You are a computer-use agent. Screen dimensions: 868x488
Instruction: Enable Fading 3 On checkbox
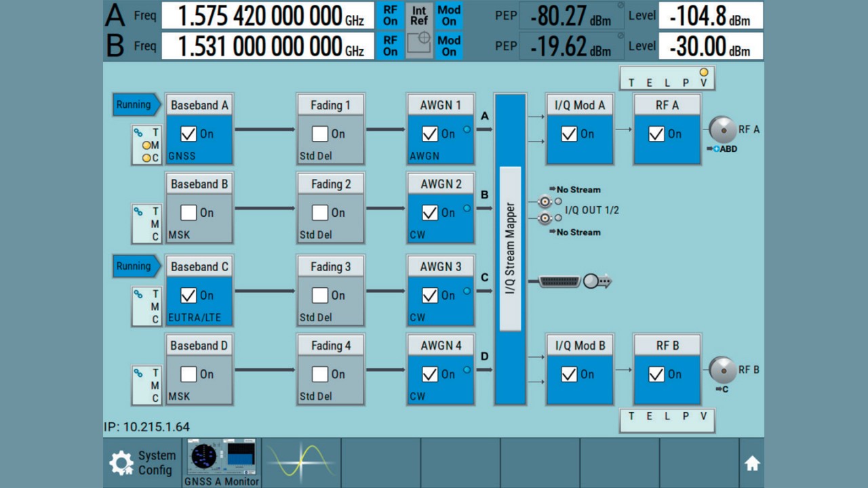(x=320, y=296)
